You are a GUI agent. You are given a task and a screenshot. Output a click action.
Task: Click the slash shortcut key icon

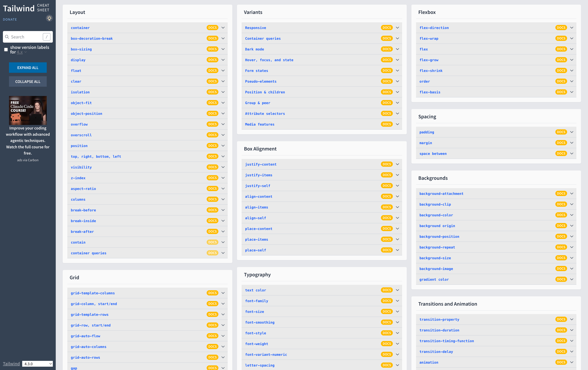tap(47, 37)
